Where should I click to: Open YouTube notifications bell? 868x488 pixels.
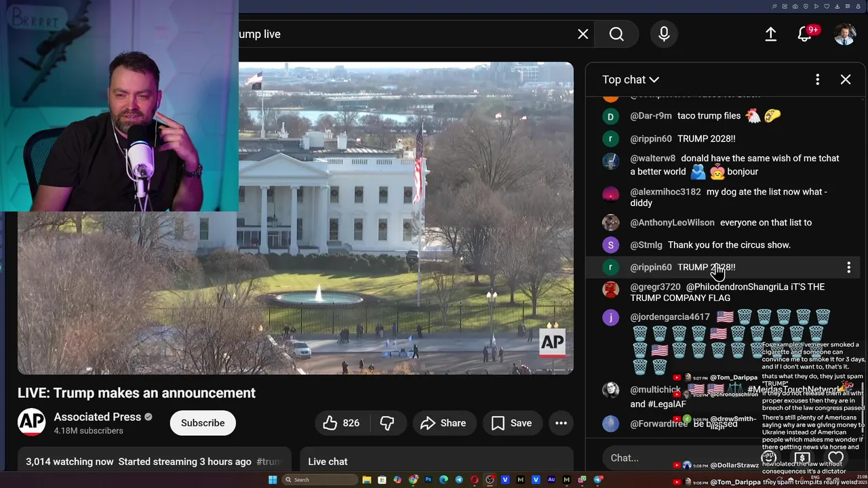tap(805, 34)
